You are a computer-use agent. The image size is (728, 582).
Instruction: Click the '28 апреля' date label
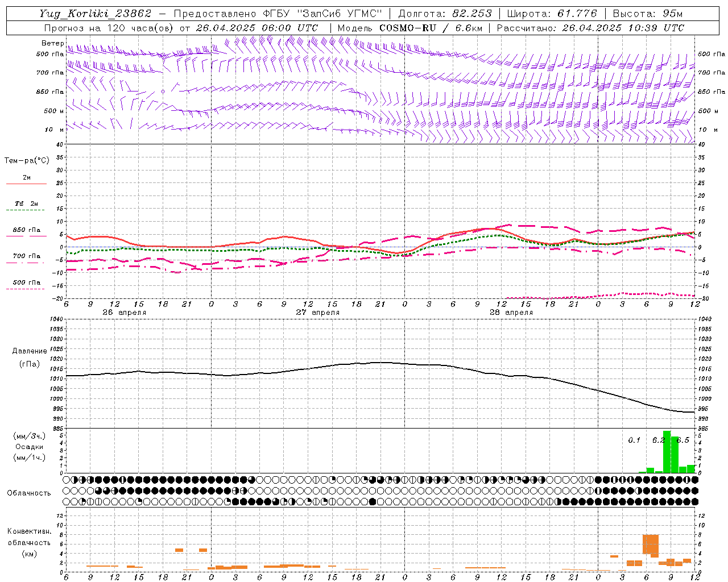(x=511, y=313)
